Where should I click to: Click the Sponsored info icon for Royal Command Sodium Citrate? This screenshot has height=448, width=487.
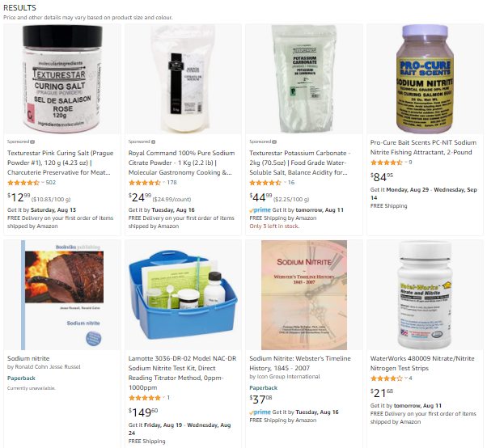click(153, 142)
